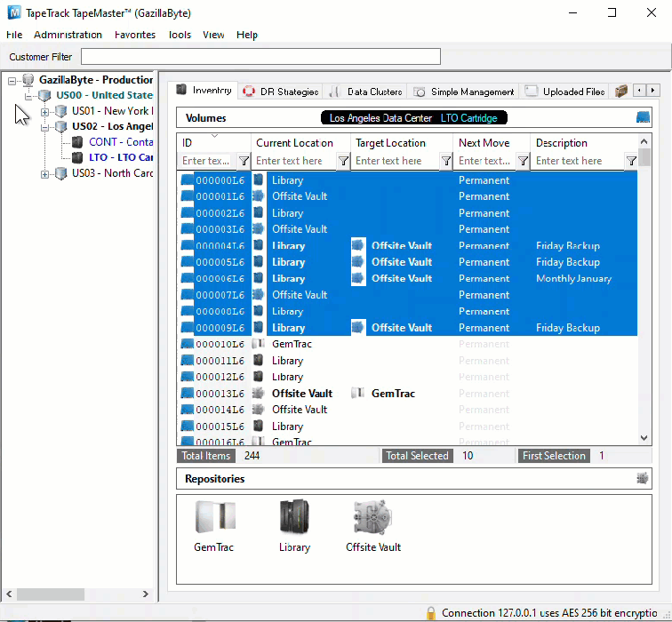Switch to the Data Clusters tab
The image size is (672, 622).
pos(365,92)
